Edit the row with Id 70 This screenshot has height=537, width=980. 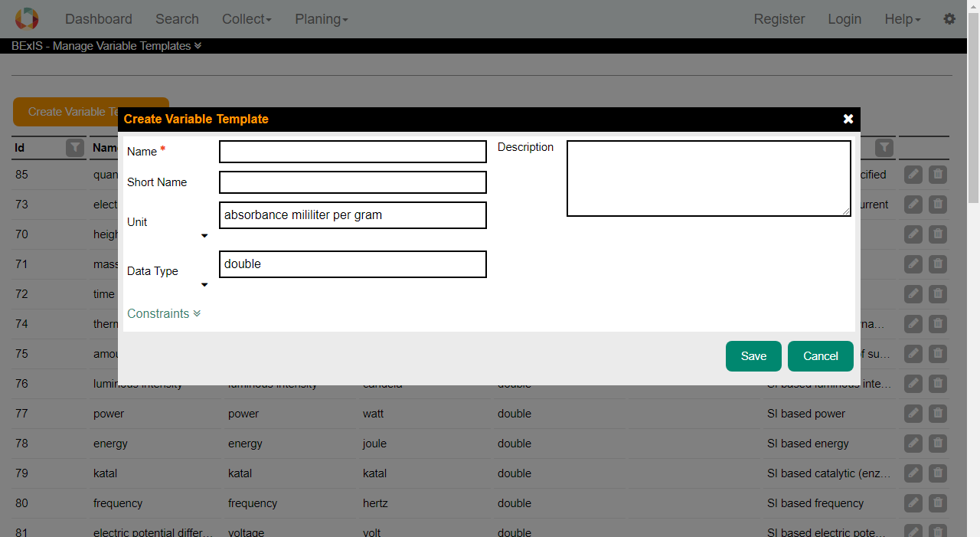pos(913,234)
